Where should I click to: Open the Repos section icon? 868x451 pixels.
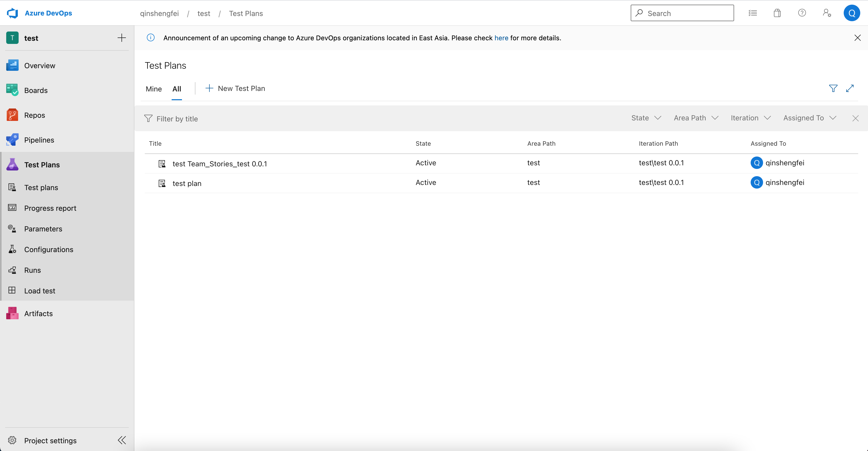[x=12, y=115]
